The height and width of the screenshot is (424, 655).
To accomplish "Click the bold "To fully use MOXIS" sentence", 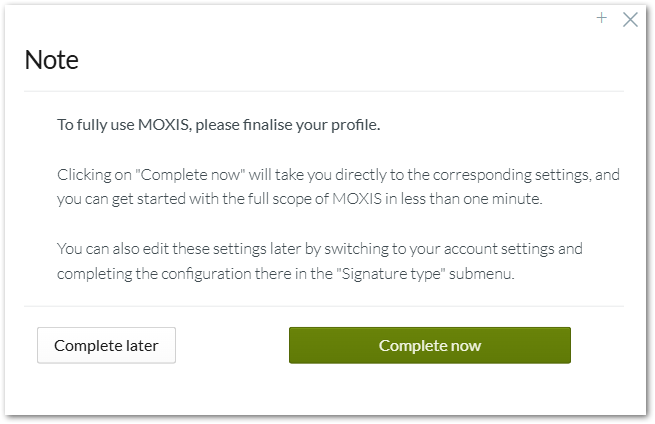I will click(x=218, y=126).
